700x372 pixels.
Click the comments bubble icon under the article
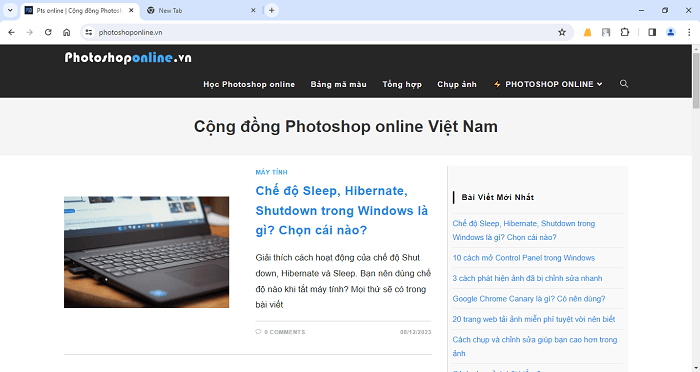coord(258,332)
